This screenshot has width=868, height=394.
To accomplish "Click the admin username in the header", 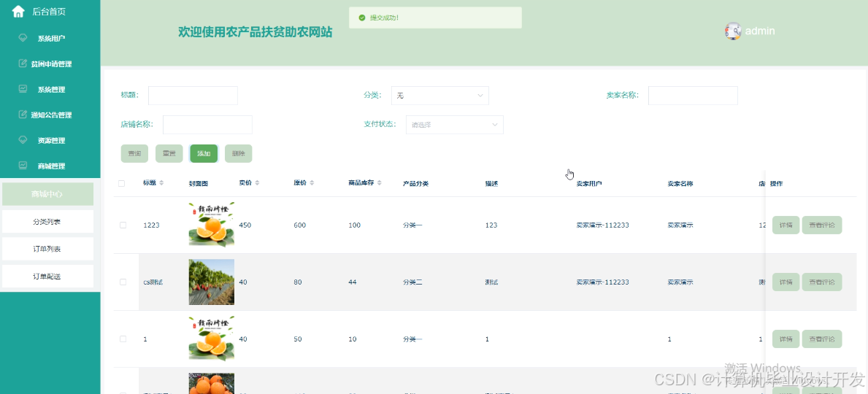I will point(760,31).
